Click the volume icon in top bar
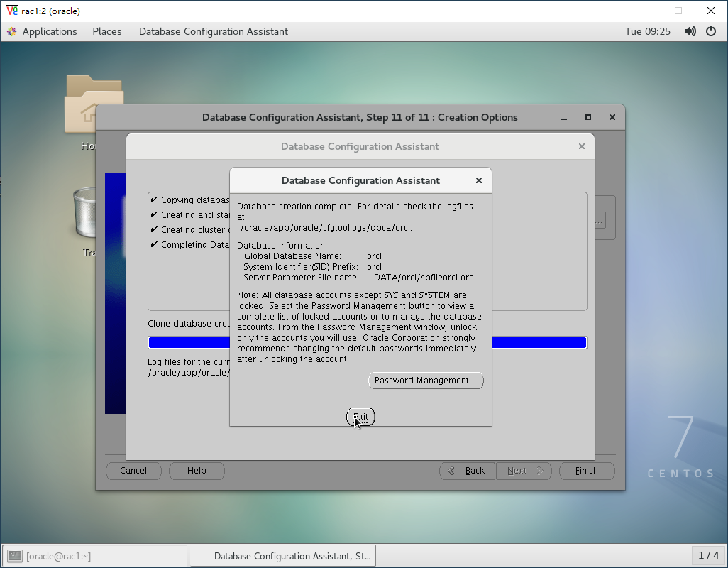The image size is (728, 568). click(690, 31)
